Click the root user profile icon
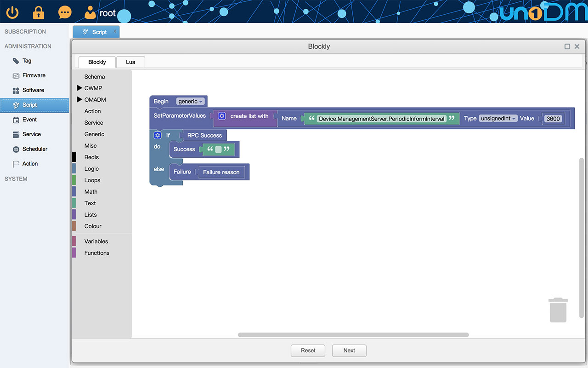 pos(90,12)
